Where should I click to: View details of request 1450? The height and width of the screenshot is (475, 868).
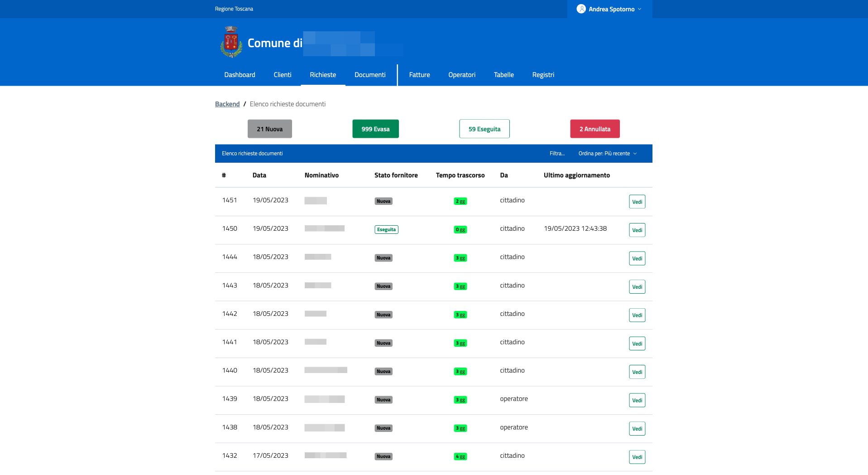(x=637, y=230)
